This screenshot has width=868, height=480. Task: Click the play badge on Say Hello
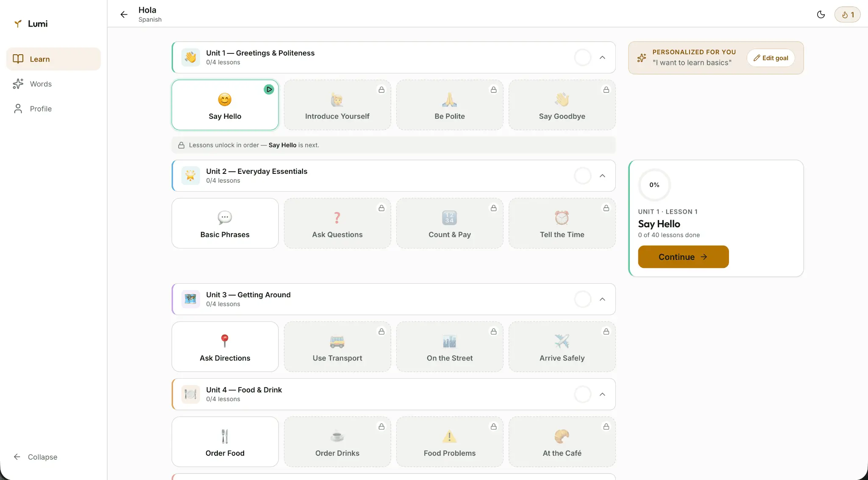[x=269, y=89]
